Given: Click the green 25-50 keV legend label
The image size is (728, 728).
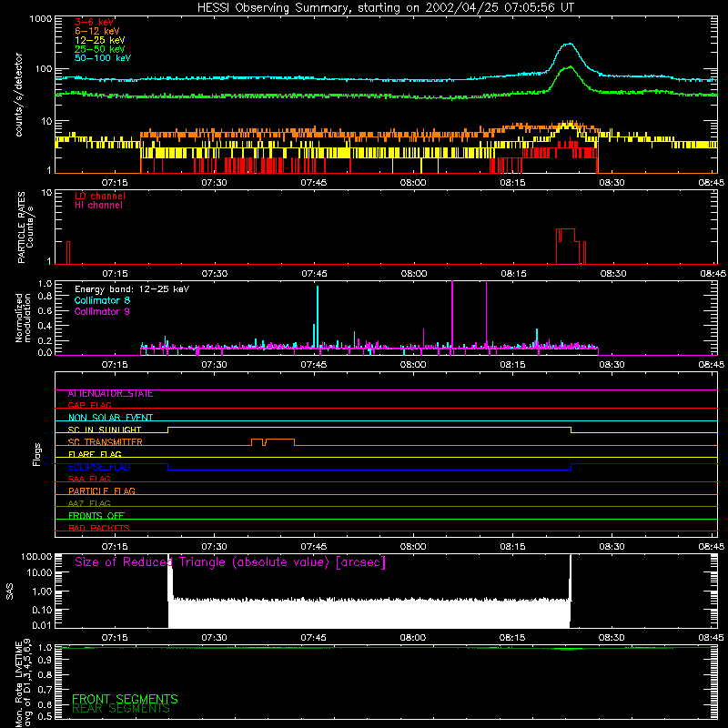Looking at the screenshot, I should coord(100,49).
